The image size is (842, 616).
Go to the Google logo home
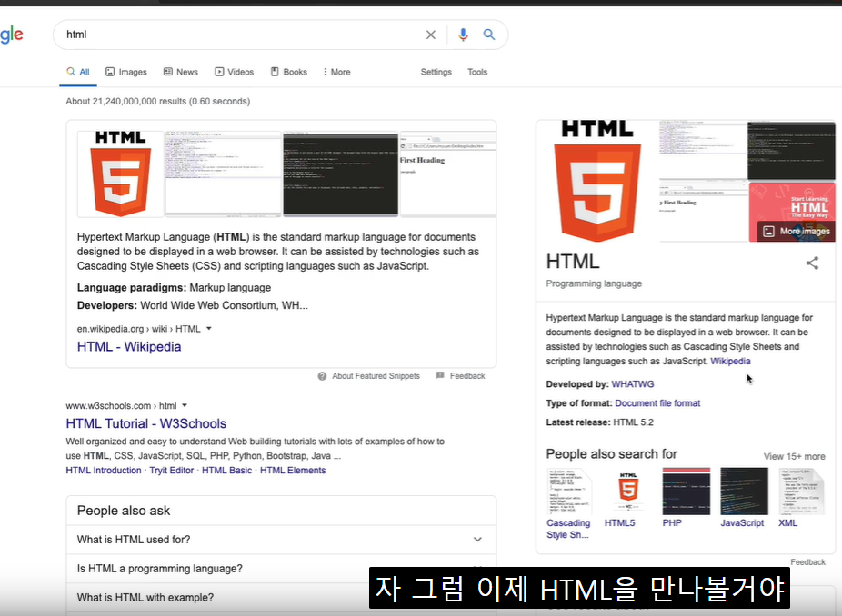click(11, 35)
